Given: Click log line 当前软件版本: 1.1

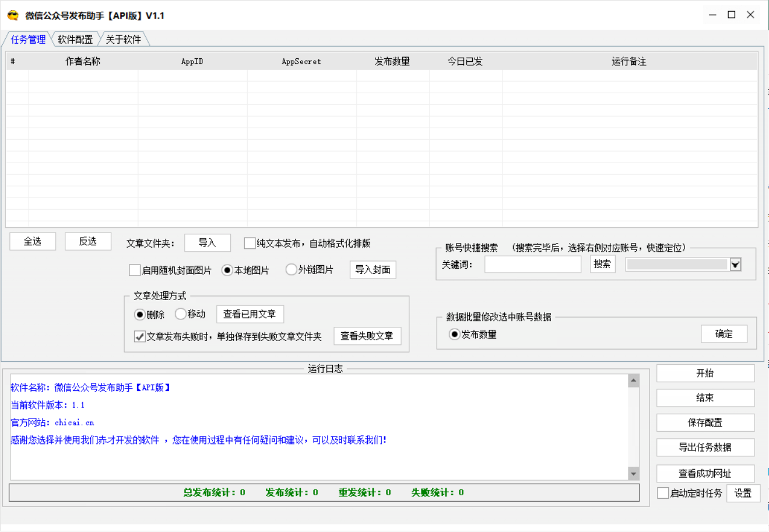Looking at the screenshot, I should [x=48, y=405].
